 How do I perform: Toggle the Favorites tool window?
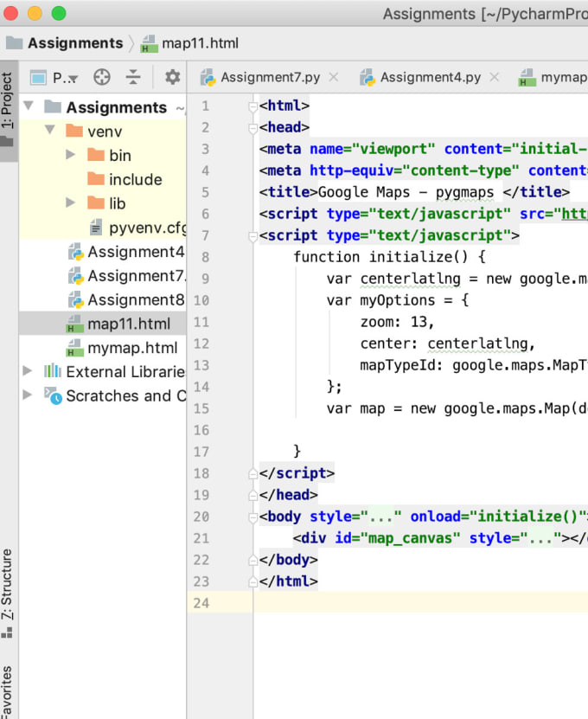tap(7, 691)
